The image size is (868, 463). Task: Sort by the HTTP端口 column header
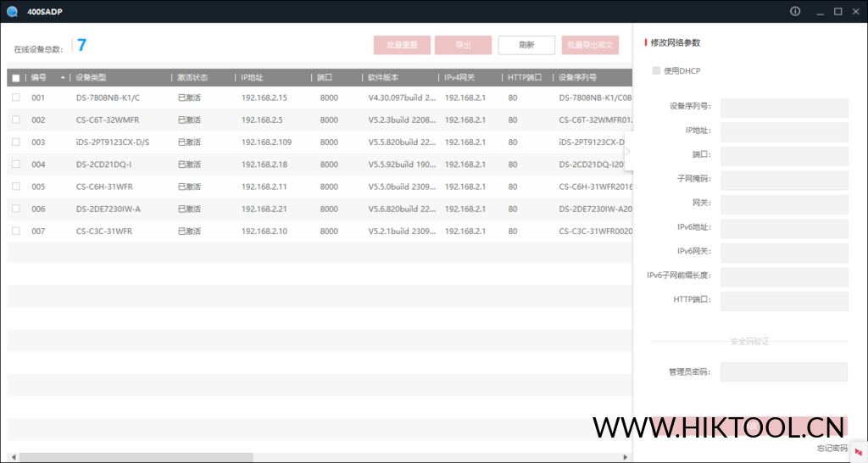524,77
